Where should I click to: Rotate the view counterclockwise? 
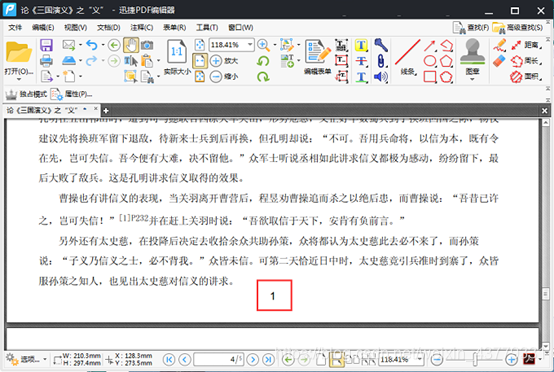pos(263,61)
